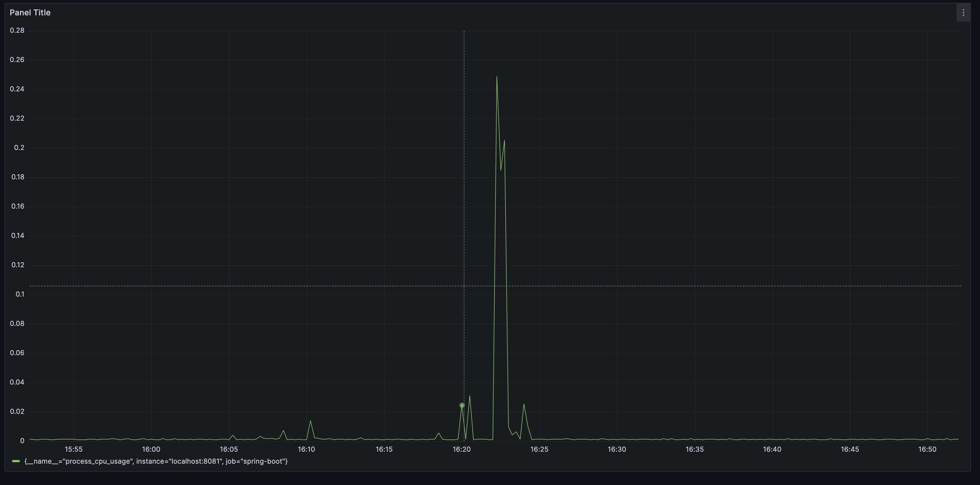This screenshot has width=980, height=485.
Task: Click the Panel Title header
Action: click(30, 13)
